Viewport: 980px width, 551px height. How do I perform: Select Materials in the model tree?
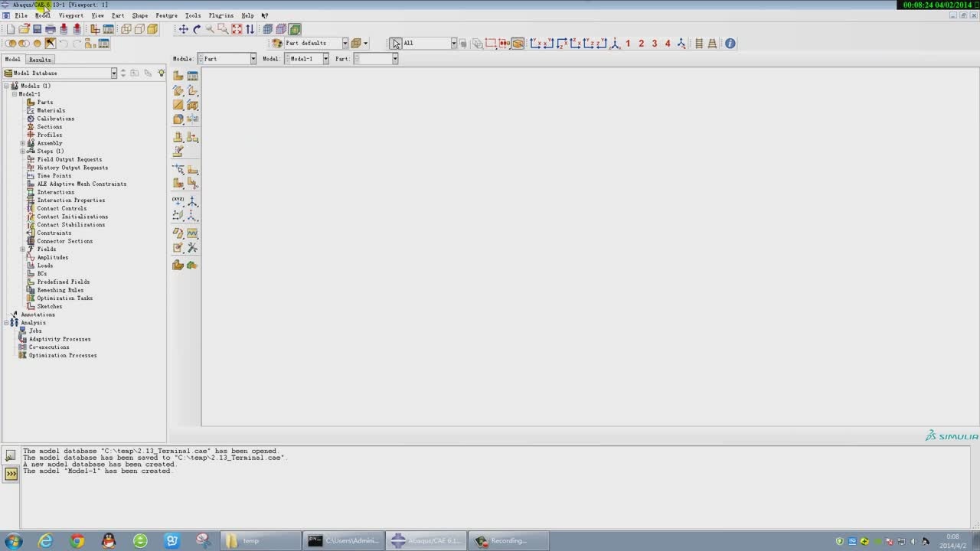(x=51, y=110)
